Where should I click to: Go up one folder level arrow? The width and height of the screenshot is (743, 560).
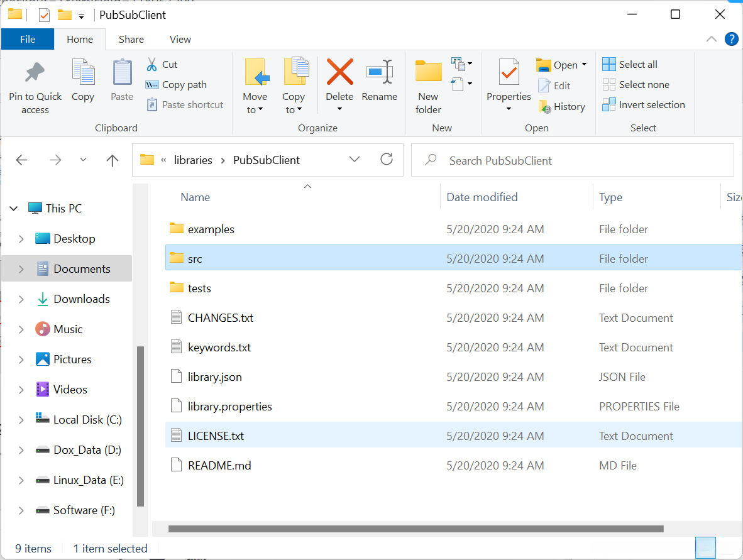point(113,160)
